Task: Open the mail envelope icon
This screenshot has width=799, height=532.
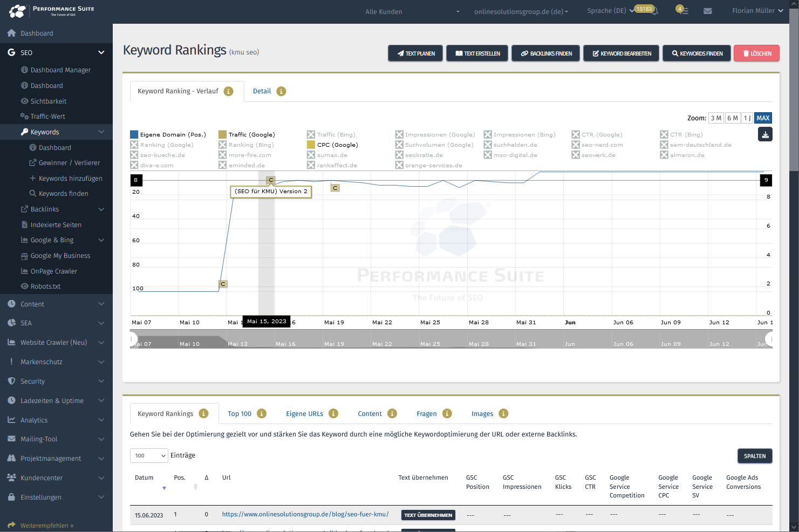Action: click(708, 11)
